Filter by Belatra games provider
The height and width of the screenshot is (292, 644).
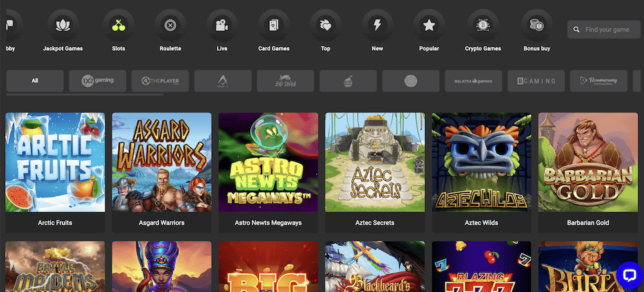(473, 81)
